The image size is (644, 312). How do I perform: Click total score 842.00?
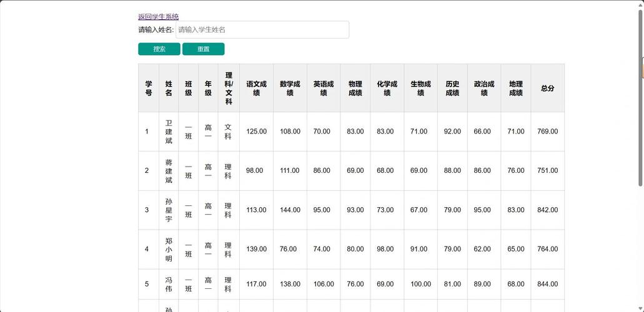pyautogui.click(x=547, y=210)
